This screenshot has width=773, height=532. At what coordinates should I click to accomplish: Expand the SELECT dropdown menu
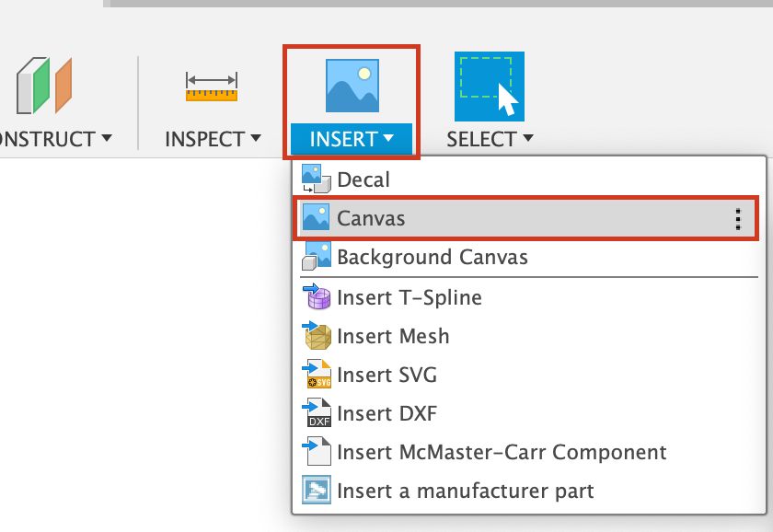527,139
